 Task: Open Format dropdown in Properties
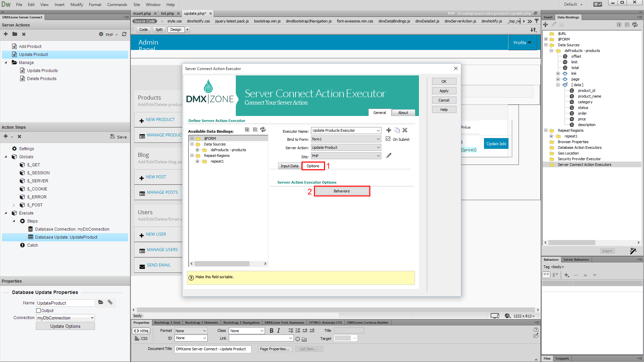tap(191, 331)
